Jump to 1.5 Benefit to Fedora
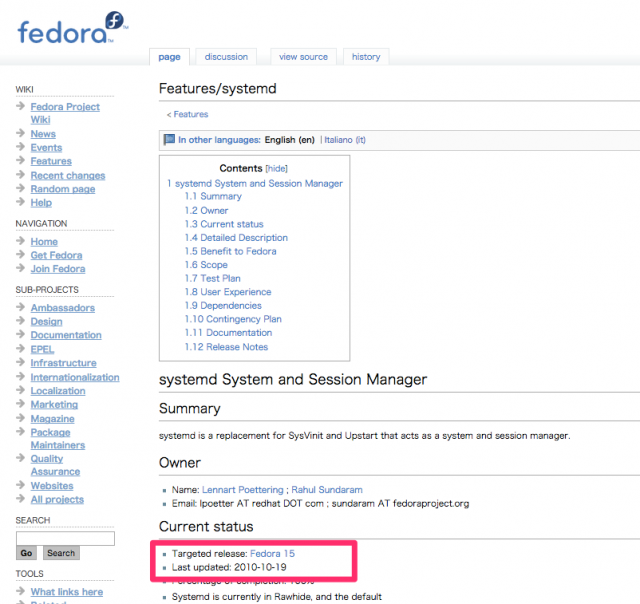The height and width of the screenshot is (604, 640). coord(231,251)
